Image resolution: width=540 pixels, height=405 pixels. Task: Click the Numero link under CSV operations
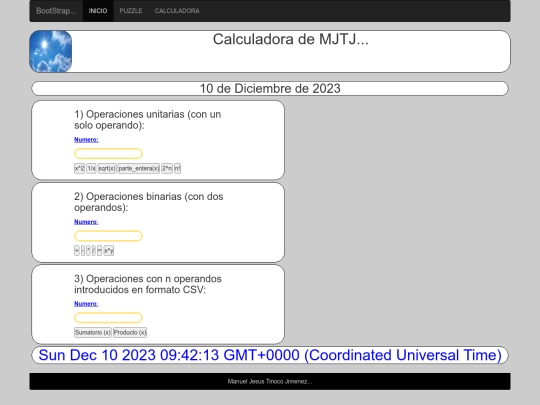pos(86,304)
